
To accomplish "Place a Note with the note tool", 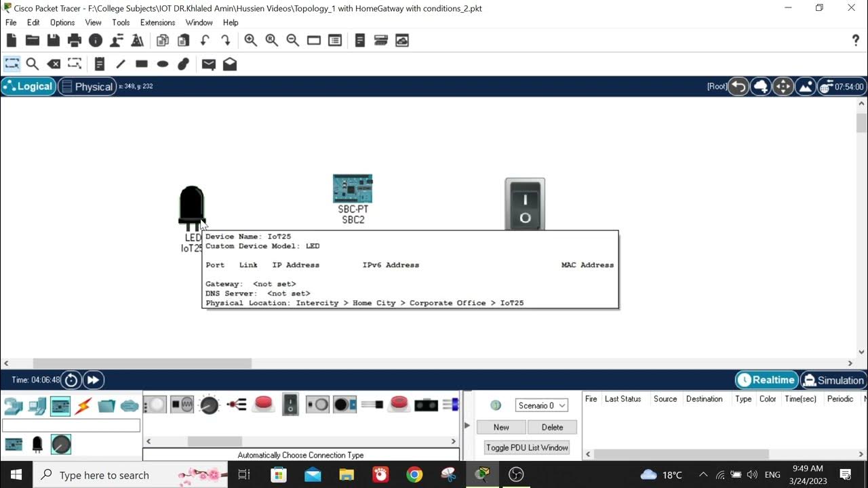I will point(100,64).
